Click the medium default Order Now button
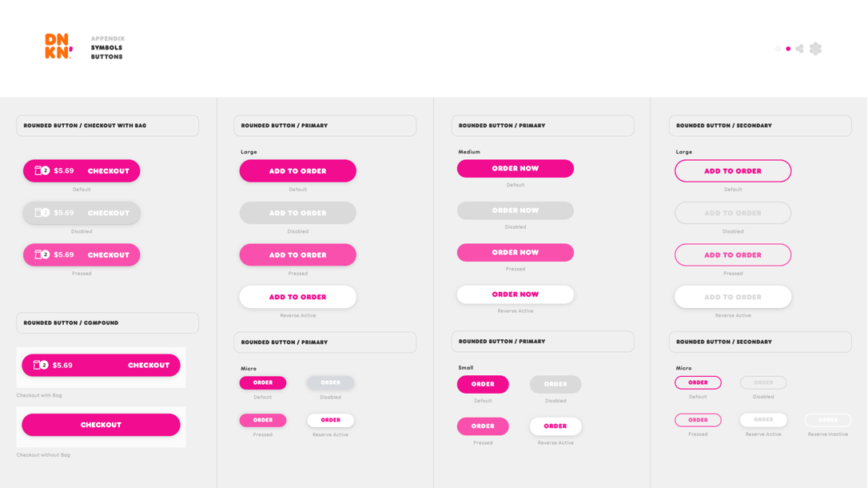 tap(515, 169)
